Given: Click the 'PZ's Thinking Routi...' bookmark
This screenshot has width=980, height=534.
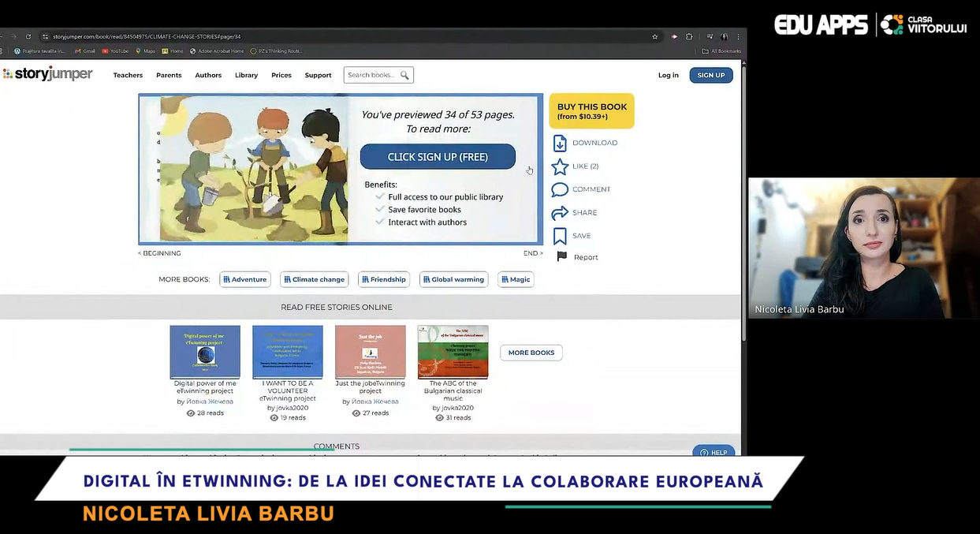Looking at the screenshot, I should coord(277,51).
